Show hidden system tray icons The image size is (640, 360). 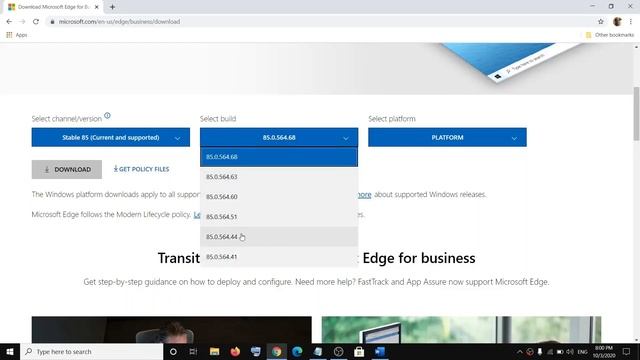(520, 351)
